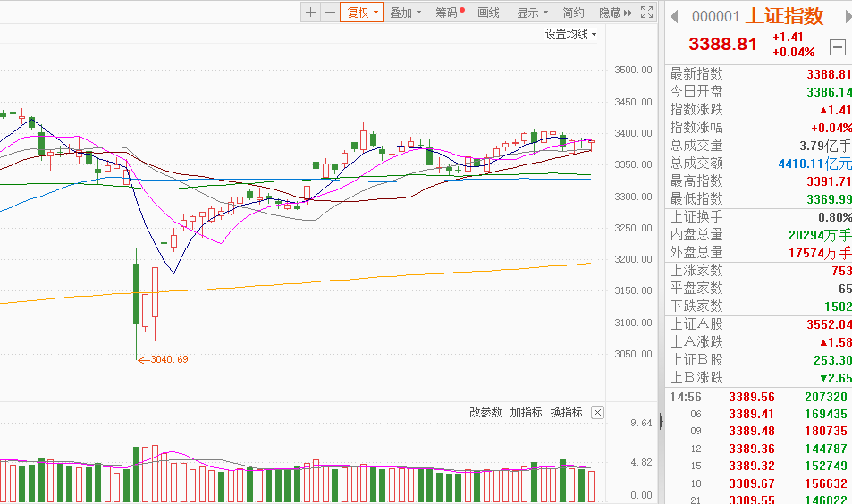
Task: Open the 叠加 overlay dropdown
Action: [x=405, y=13]
